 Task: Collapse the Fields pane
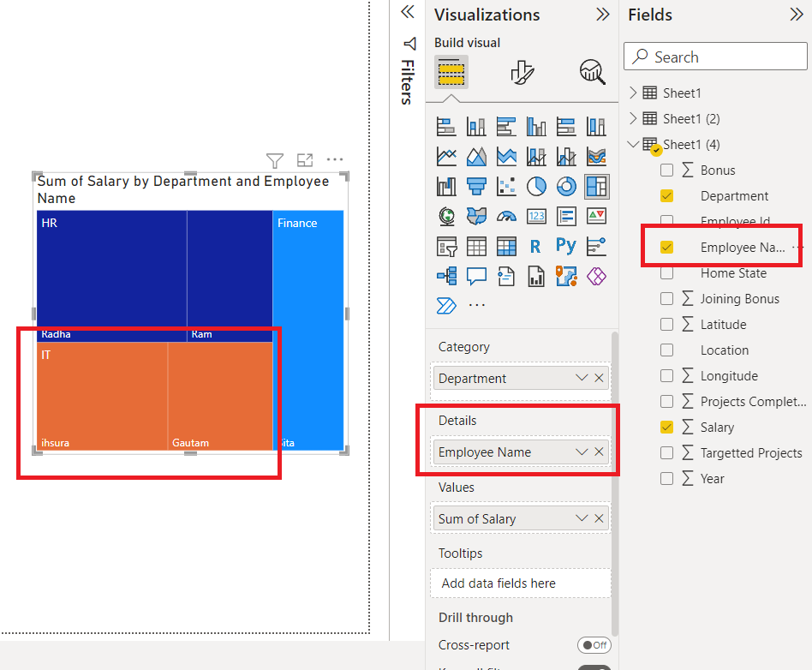(797, 15)
